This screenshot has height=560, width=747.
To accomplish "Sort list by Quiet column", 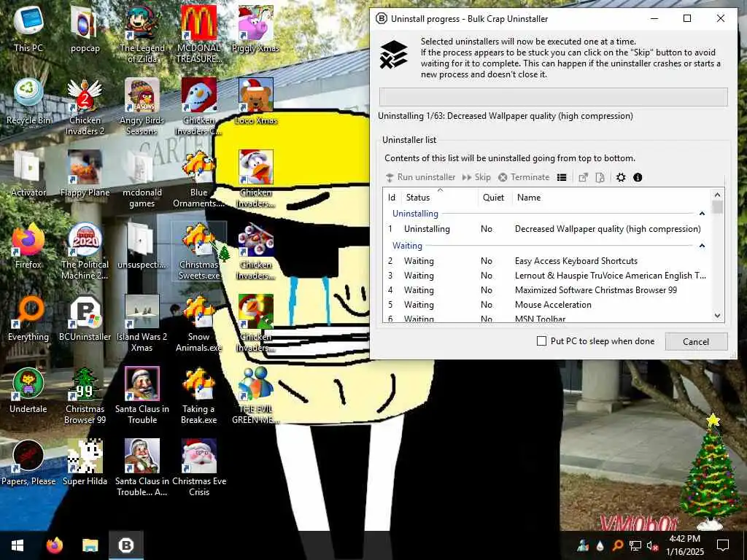I will pos(495,197).
